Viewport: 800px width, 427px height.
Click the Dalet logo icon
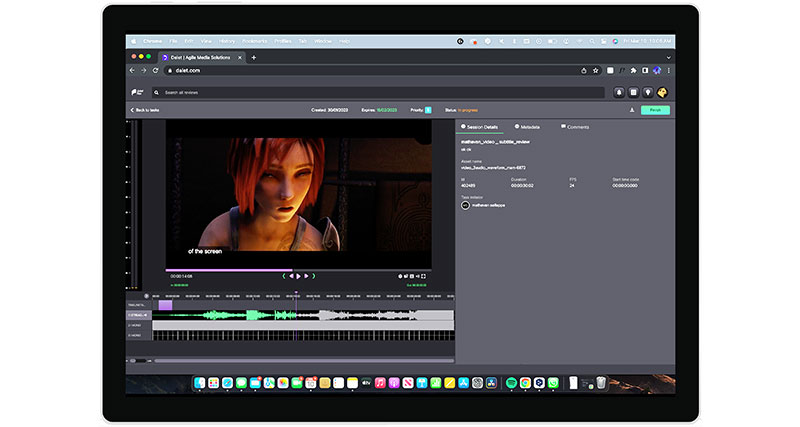tap(136, 92)
